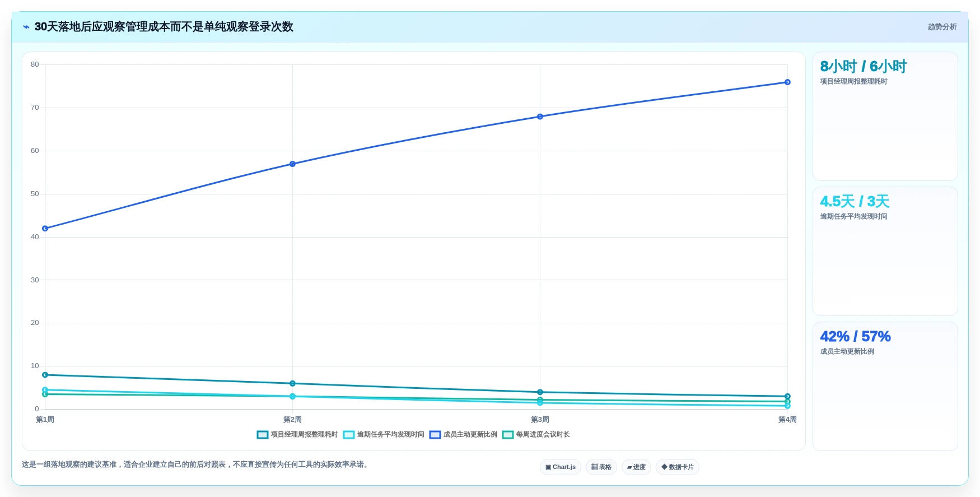980x497 pixels.
Task: Click the 第2周 x-axis label
Action: point(292,420)
